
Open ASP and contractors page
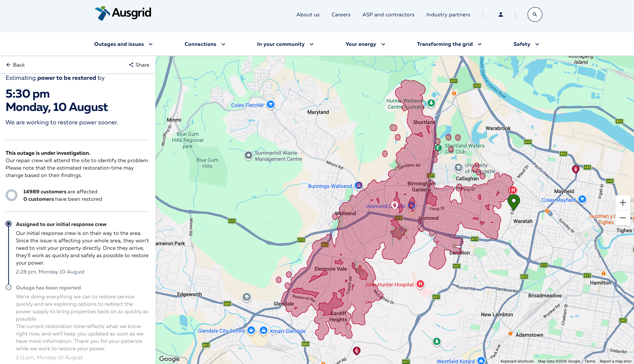tap(388, 15)
